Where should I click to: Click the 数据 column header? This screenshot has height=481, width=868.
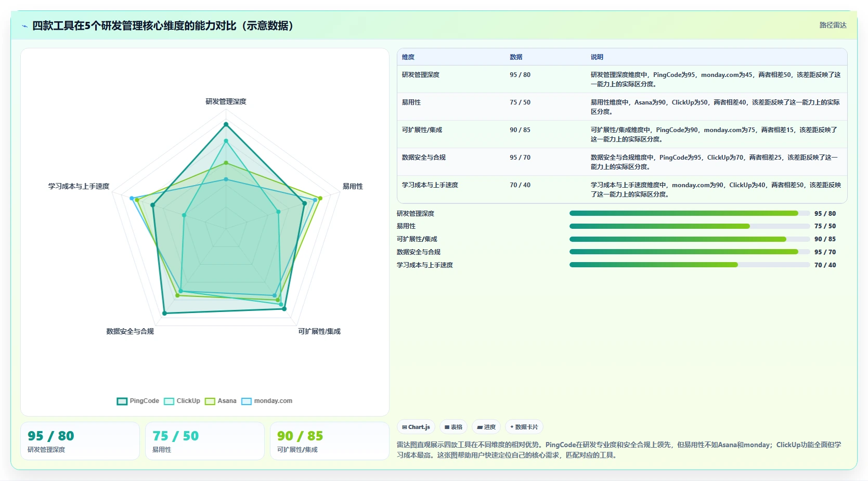pos(516,57)
